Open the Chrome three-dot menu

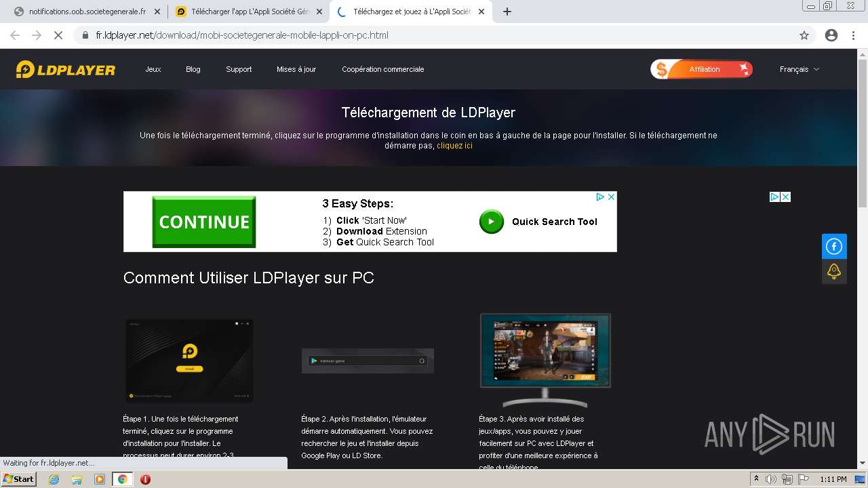coord(853,35)
